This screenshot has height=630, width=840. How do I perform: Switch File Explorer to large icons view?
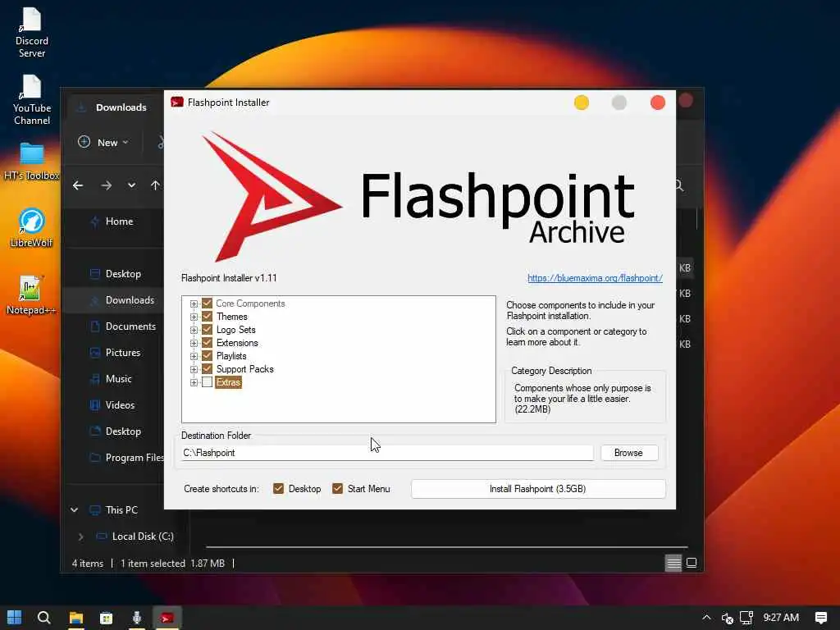[692, 563]
